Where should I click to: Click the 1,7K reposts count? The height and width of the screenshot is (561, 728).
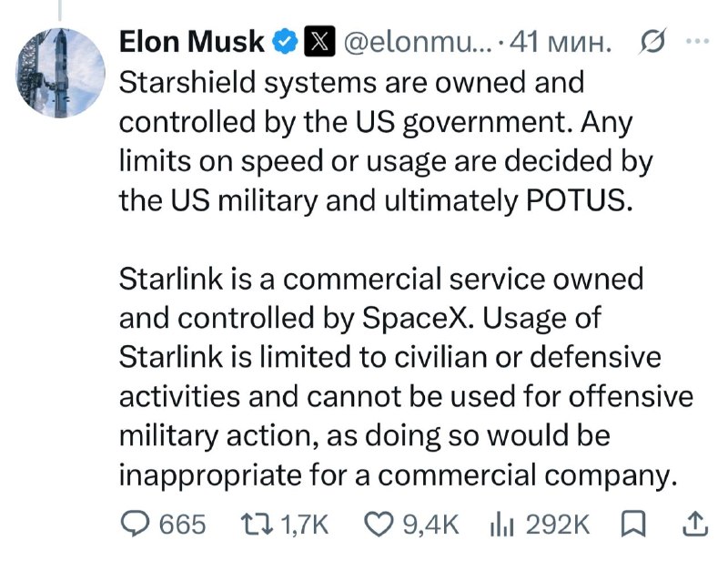click(305, 525)
